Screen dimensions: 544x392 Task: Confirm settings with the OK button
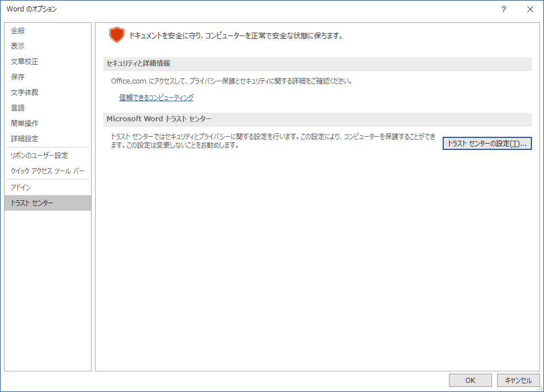tap(470, 380)
